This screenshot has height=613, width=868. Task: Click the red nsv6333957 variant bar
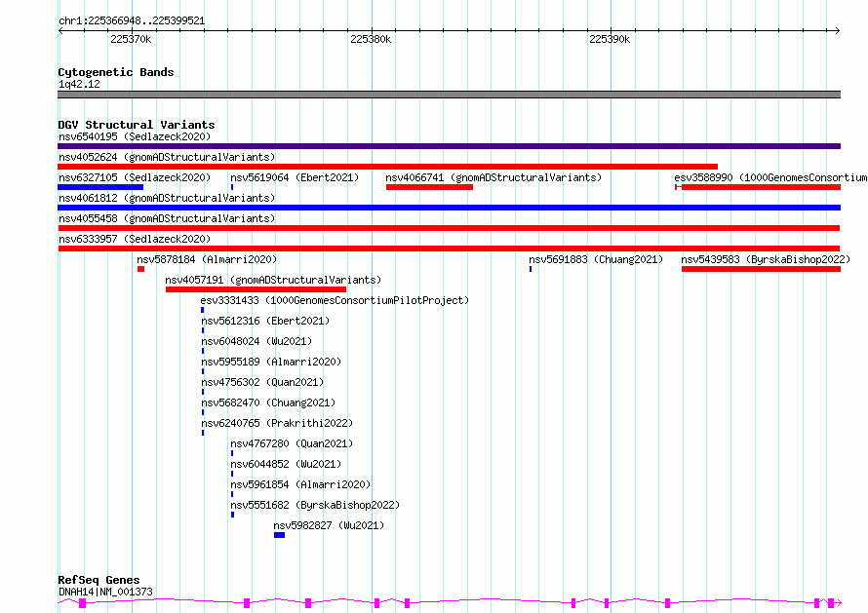449,249
